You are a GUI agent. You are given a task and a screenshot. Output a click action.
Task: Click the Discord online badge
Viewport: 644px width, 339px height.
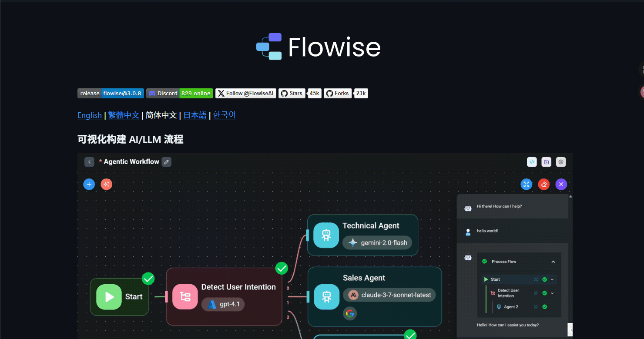pos(180,93)
